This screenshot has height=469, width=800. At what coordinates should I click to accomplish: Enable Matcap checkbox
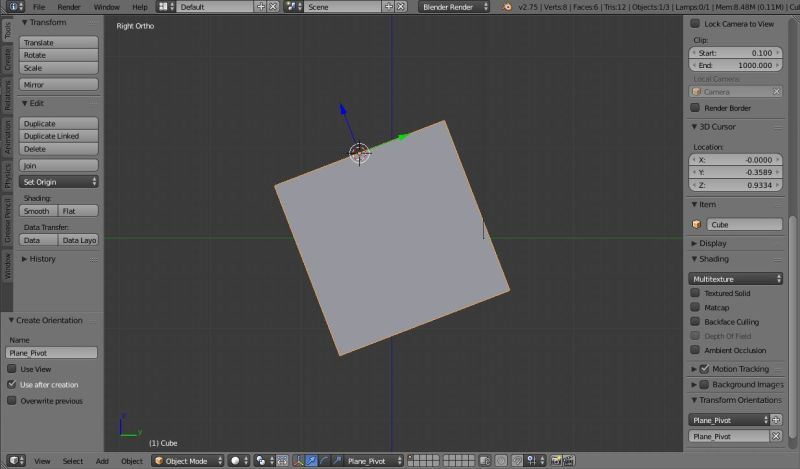coord(695,307)
